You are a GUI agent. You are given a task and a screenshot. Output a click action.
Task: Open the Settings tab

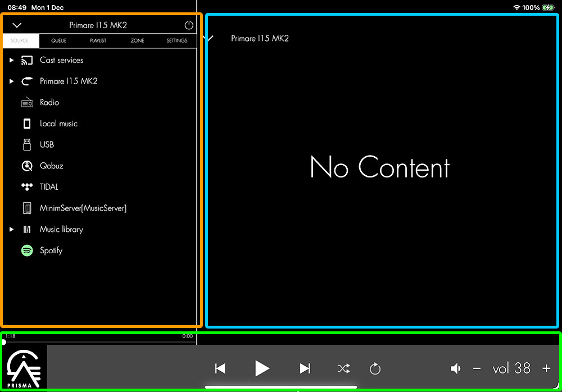177,41
